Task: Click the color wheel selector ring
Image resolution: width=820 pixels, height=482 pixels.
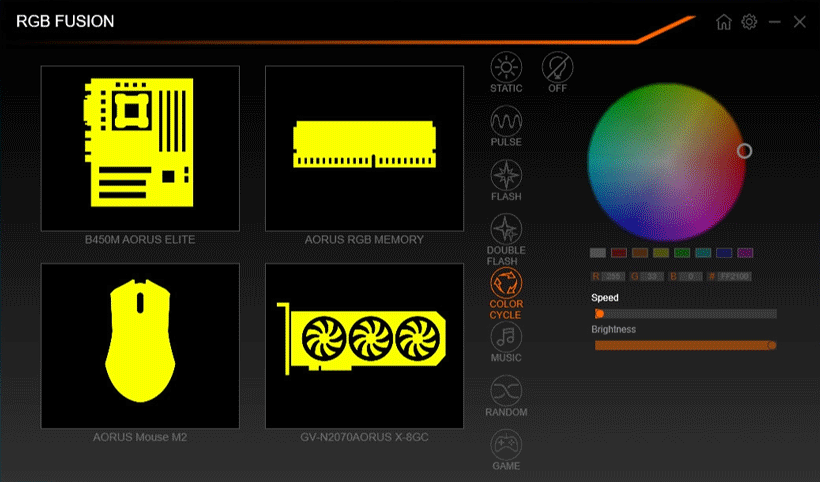Action: (x=744, y=151)
